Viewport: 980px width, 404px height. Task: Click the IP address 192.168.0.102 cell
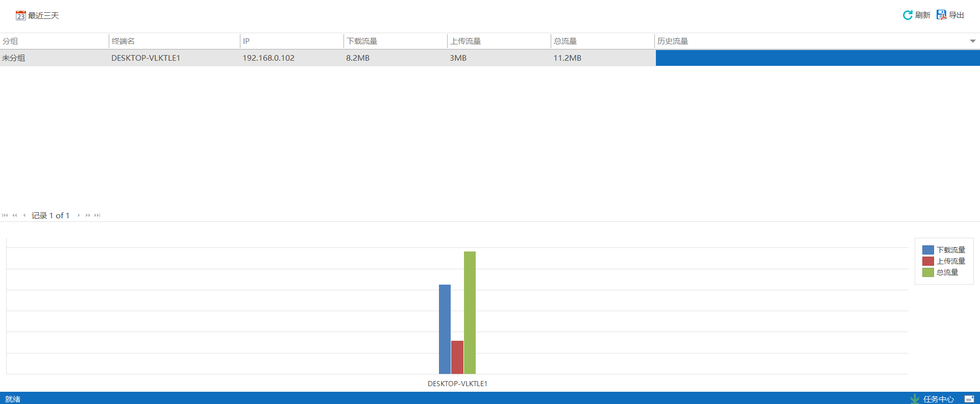(268, 58)
